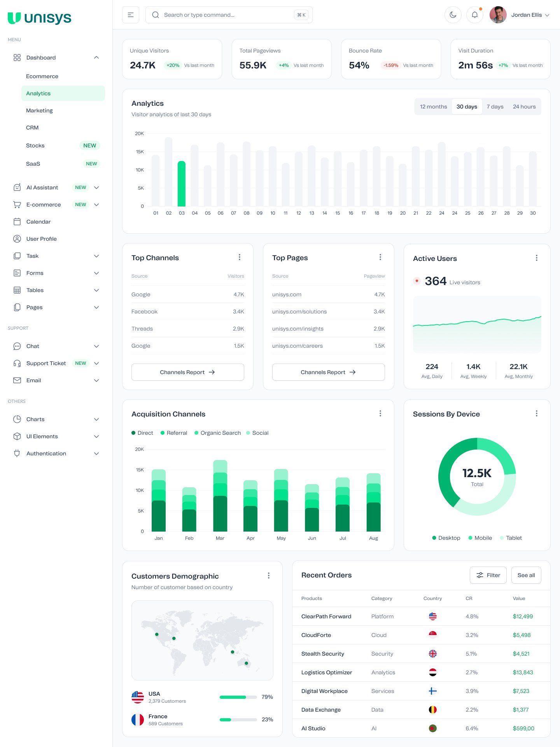Expand the Task menu chevron

click(x=96, y=256)
